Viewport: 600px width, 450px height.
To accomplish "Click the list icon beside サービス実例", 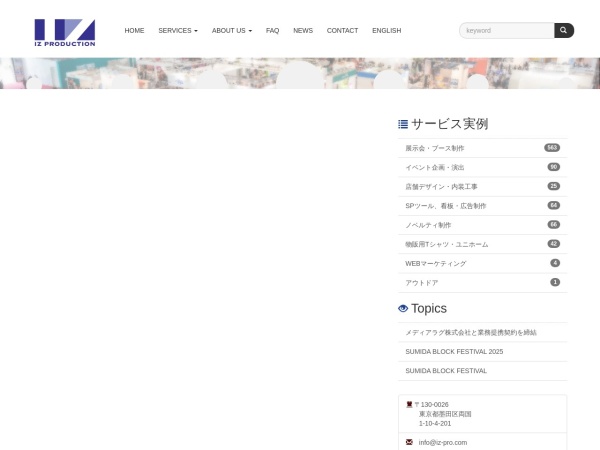I will click(x=403, y=124).
